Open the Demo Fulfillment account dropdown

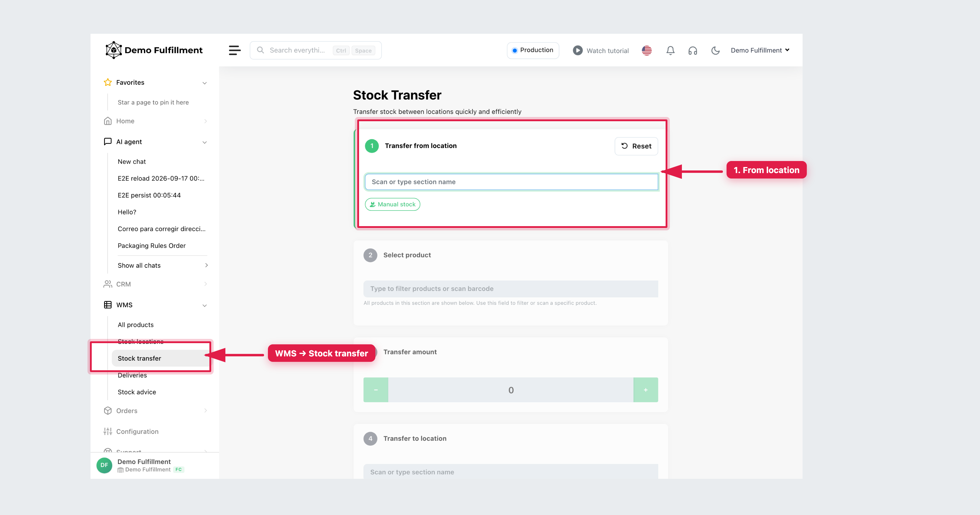pyautogui.click(x=760, y=50)
